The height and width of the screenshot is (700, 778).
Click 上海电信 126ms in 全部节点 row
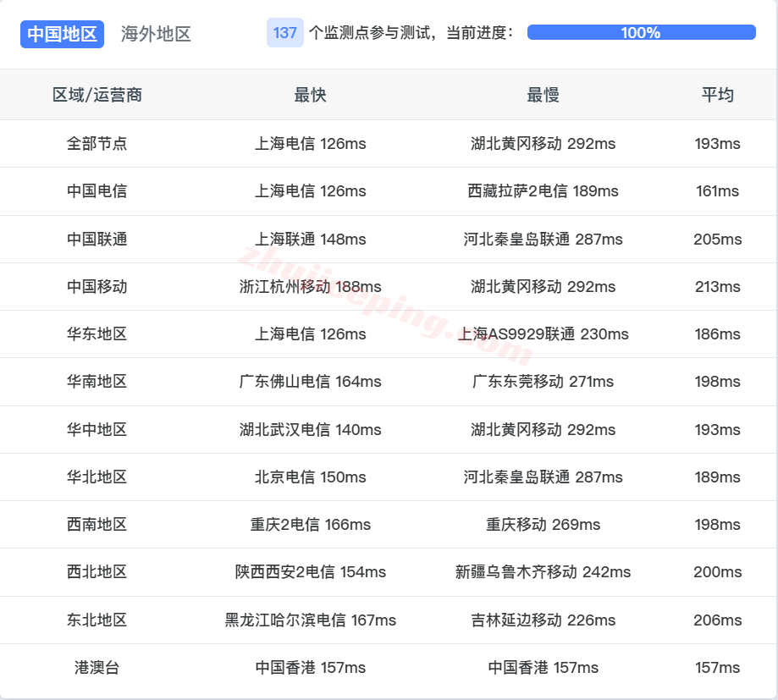click(310, 143)
